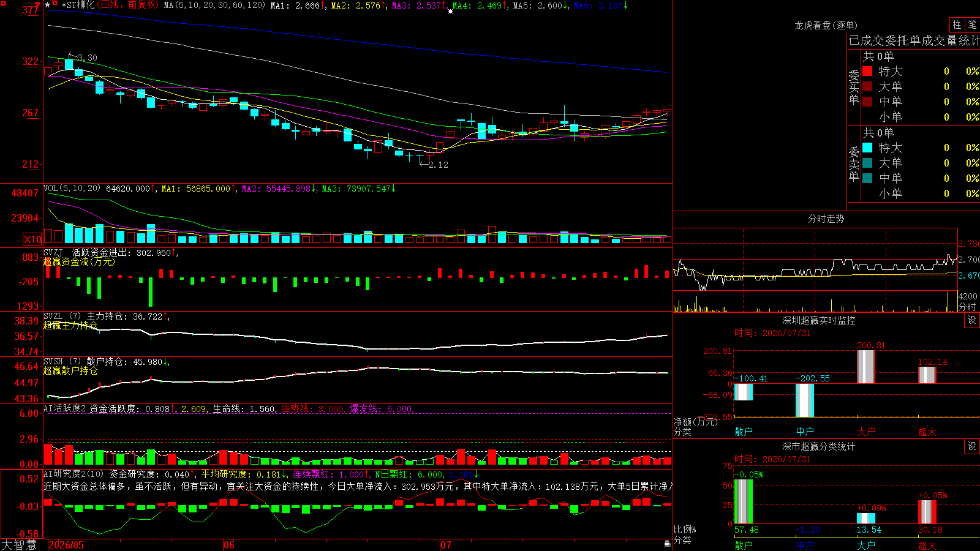Viewport: 980px width, 551px height.
Task: Click the X10 volume scale indicator
Action: coord(32,239)
